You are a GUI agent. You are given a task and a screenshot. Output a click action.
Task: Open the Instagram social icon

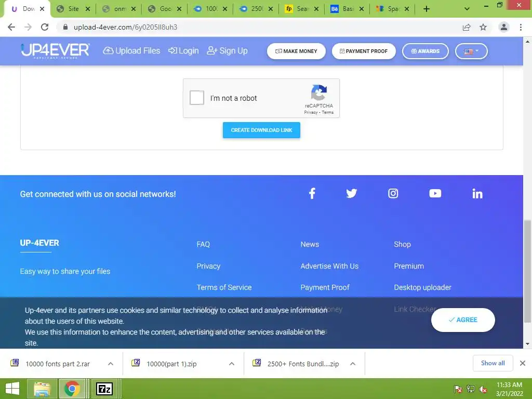tap(393, 193)
